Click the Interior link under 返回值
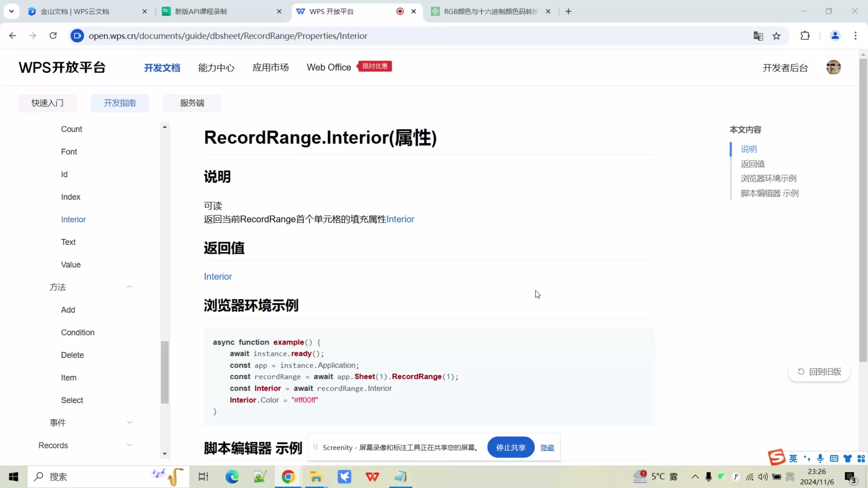Viewport: 868px width, 488px height. pos(218,276)
